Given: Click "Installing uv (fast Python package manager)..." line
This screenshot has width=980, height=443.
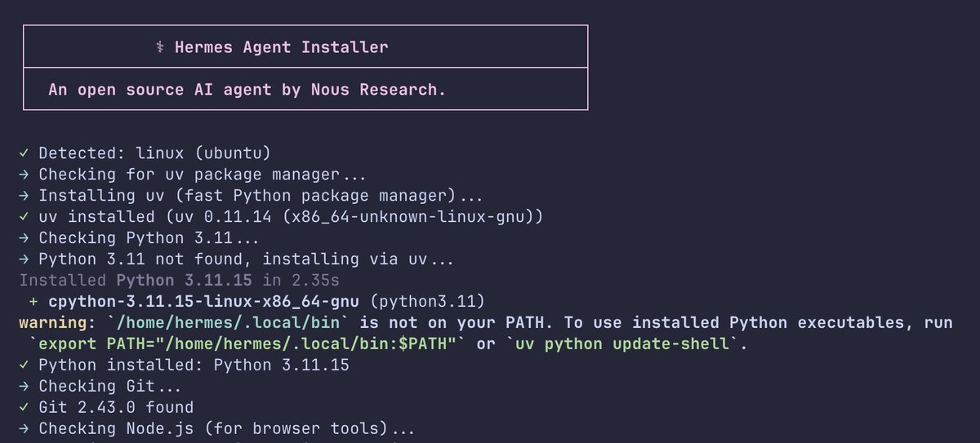Looking at the screenshot, I should tap(261, 196).
